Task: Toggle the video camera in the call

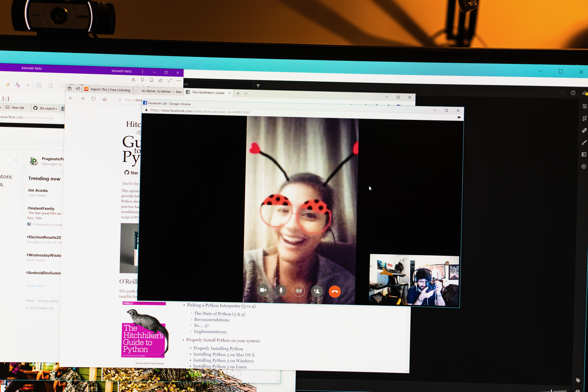Action: 263,290
